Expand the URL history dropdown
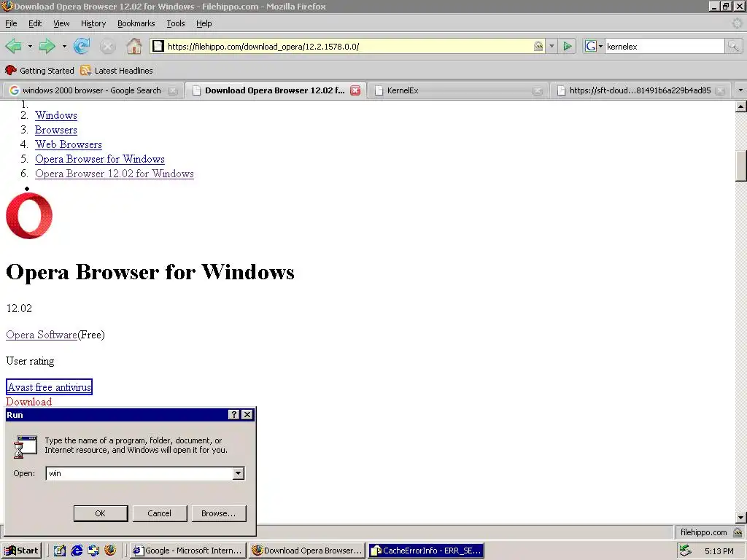The image size is (747, 560). [x=551, y=46]
